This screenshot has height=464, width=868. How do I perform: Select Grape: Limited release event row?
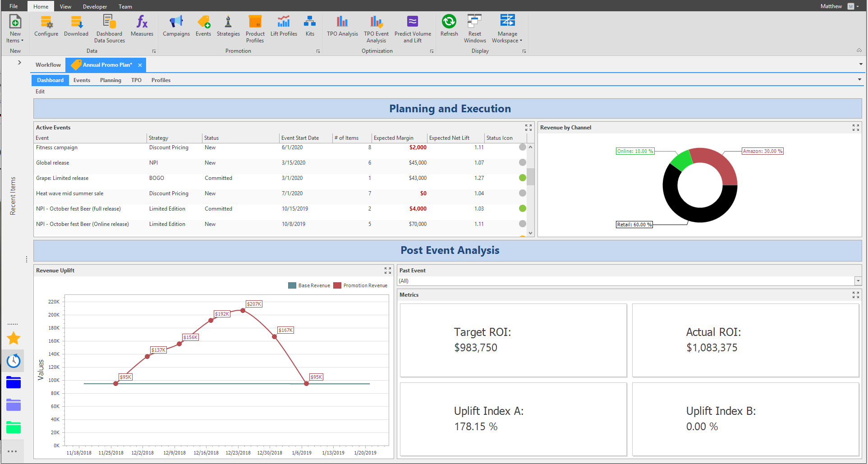pyautogui.click(x=280, y=178)
